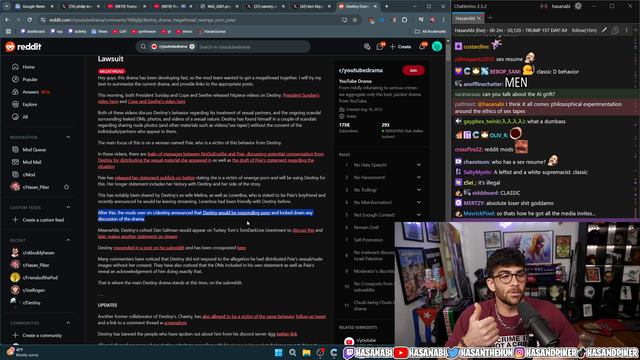Open 'released her statement publicly on twitter' link
This screenshot has width=640, height=360.
click(155, 178)
